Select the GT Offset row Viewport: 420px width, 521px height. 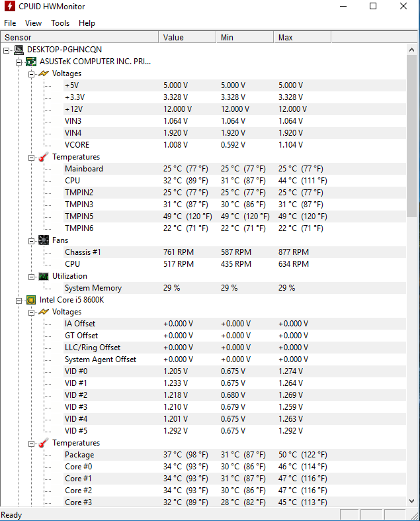point(235,336)
